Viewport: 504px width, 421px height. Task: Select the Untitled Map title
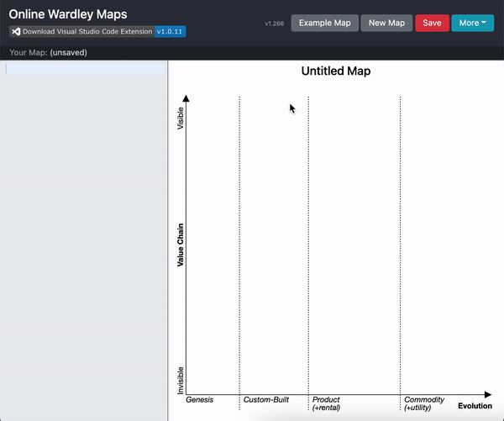335,71
